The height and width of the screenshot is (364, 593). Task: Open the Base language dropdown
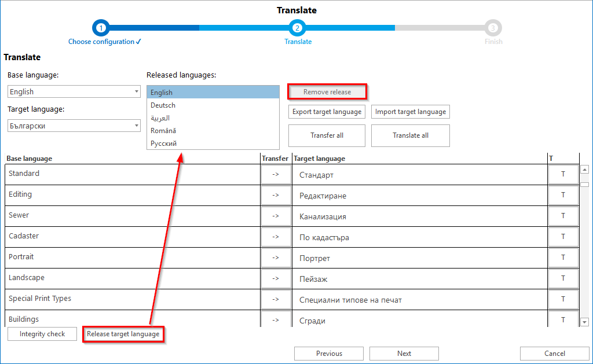(74, 91)
